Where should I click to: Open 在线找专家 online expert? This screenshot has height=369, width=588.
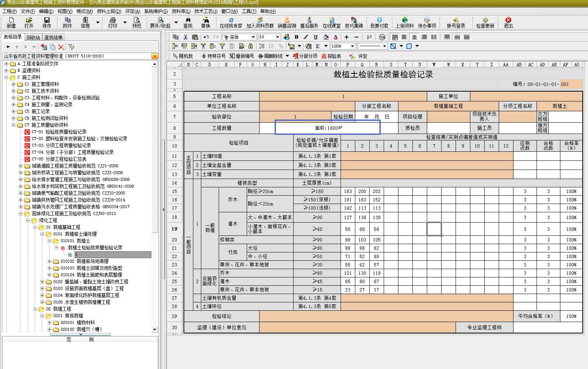click(231, 22)
